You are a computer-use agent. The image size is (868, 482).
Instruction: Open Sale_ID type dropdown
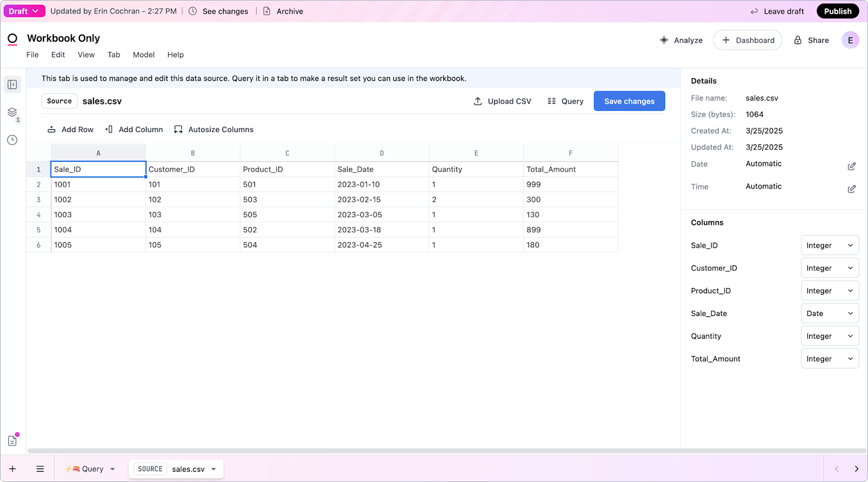[829, 245]
